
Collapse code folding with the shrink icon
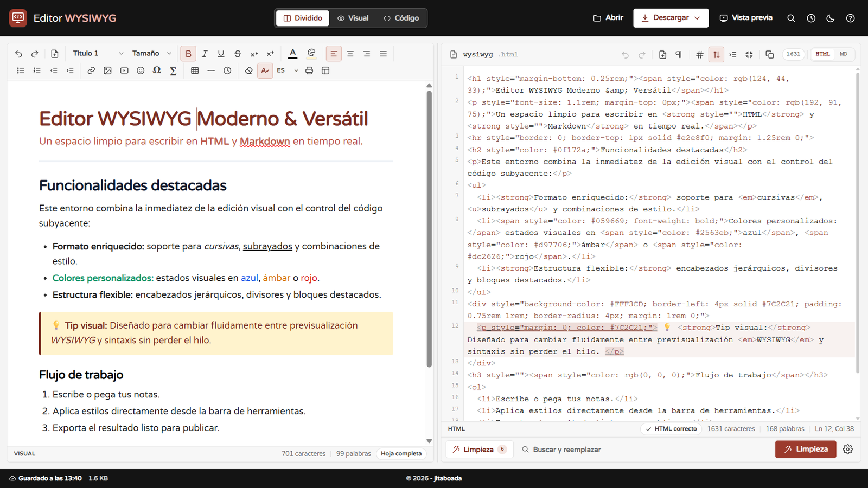pos(749,54)
